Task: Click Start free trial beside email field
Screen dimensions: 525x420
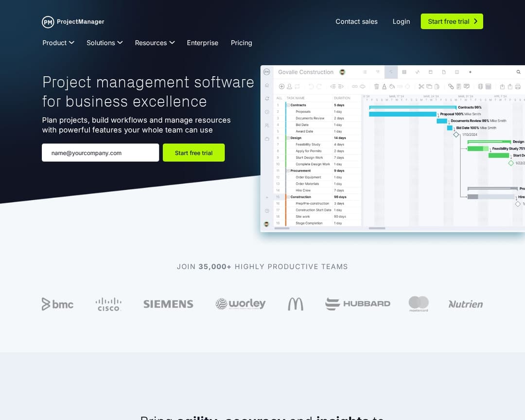Action: [x=193, y=153]
